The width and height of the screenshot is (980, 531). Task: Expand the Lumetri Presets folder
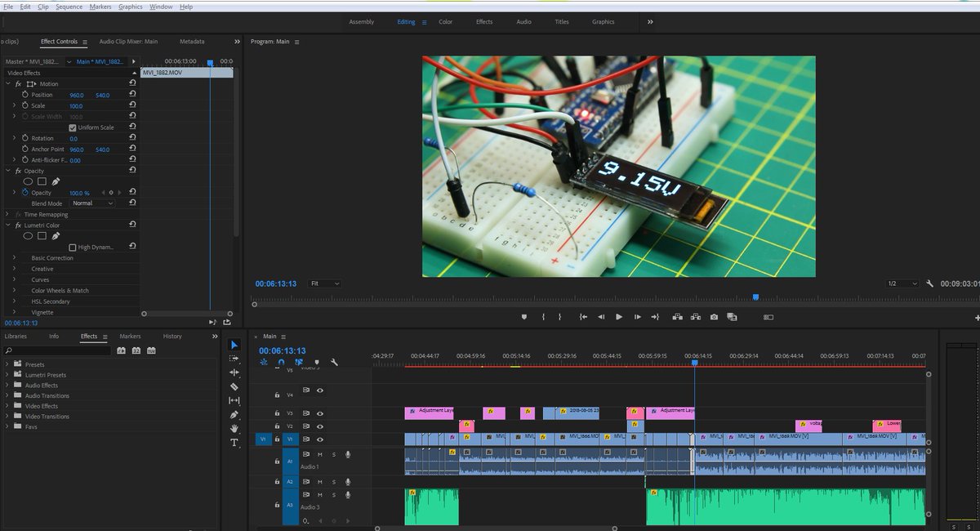click(x=8, y=375)
